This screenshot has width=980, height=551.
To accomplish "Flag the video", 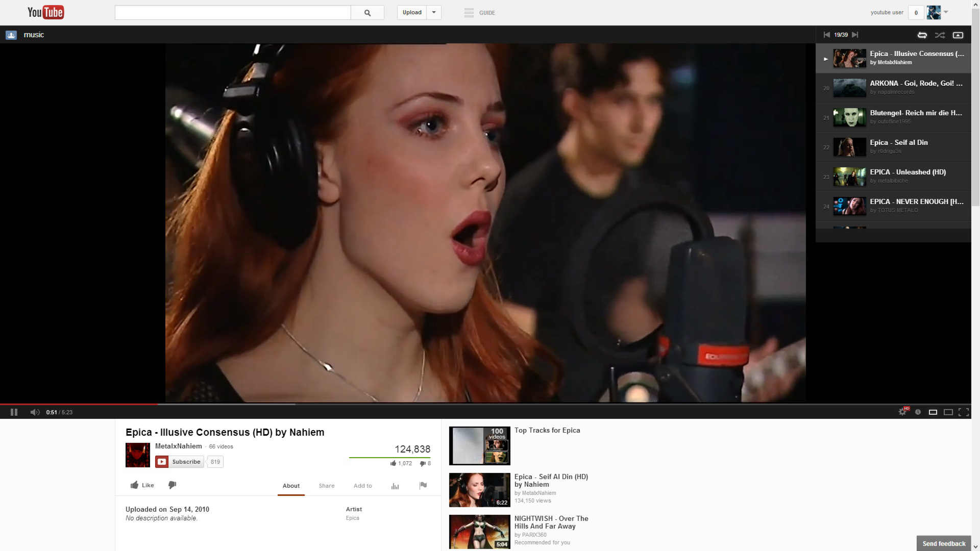I will click(423, 485).
